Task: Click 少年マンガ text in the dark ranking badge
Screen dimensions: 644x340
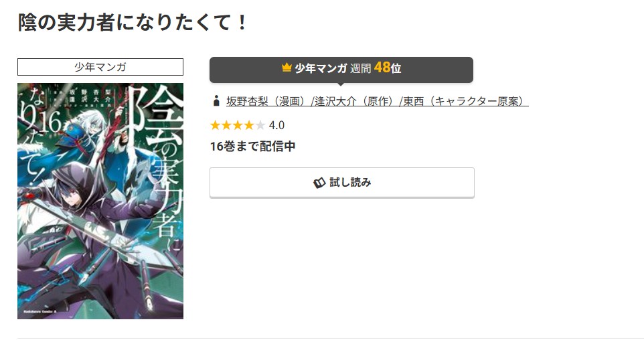Action: pyautogui.click(x=321, y=68)
